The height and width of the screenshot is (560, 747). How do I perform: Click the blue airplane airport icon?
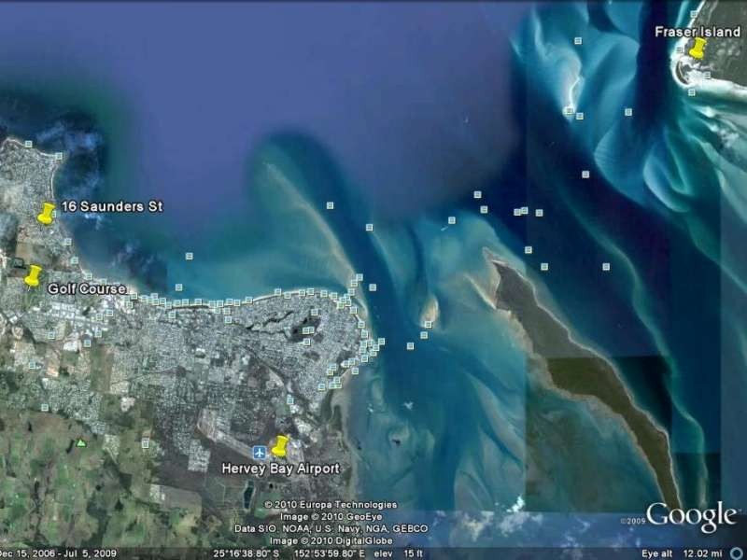260,453
